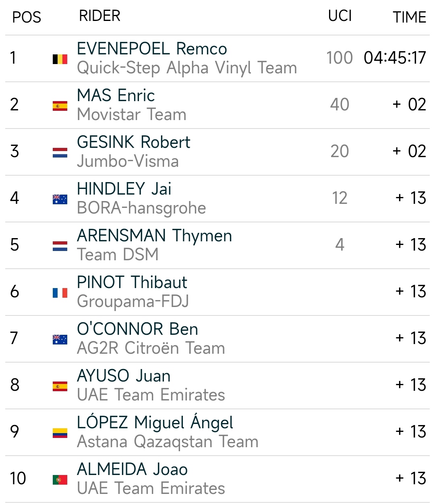Open the Movistar Team page

(132, 115)
